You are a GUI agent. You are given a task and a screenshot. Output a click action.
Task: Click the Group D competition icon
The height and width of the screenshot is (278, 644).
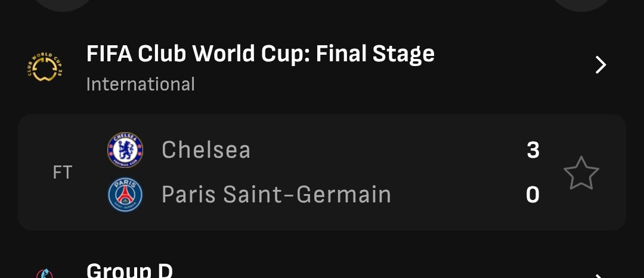point(45,273)
